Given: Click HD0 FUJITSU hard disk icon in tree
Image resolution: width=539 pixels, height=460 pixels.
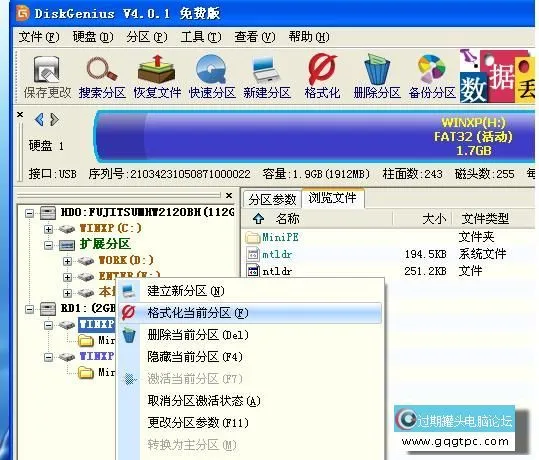Looking at the screenshot, I should (48, 213).
